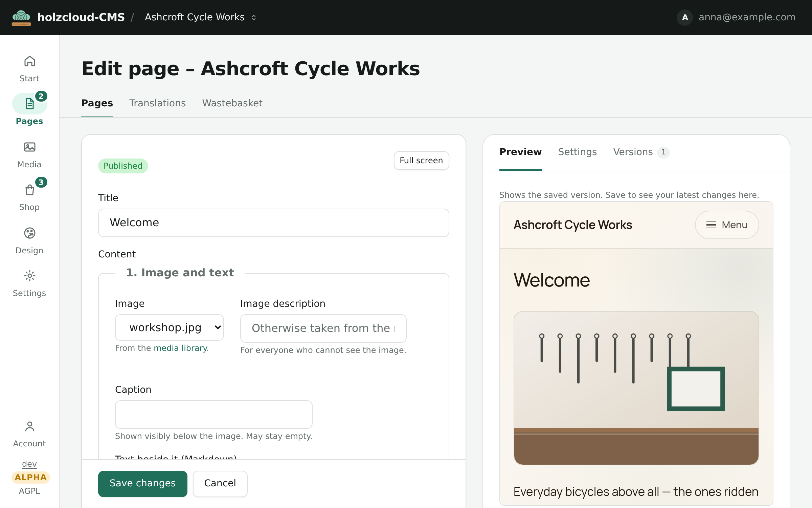Image resolution: width=812 pixels, height=508 pixels.
Task: Click the Welcome heading in preview
Action: [x=552, y=280]
